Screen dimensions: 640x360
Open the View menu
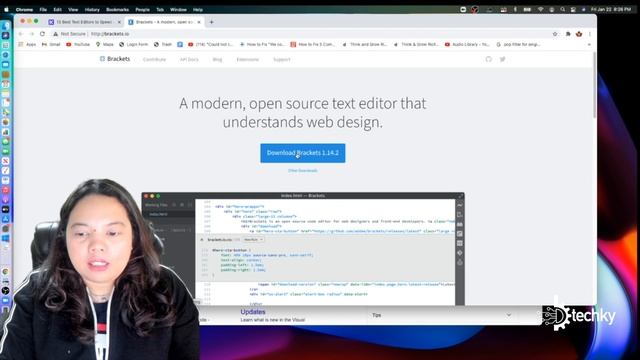pos(73,9)
